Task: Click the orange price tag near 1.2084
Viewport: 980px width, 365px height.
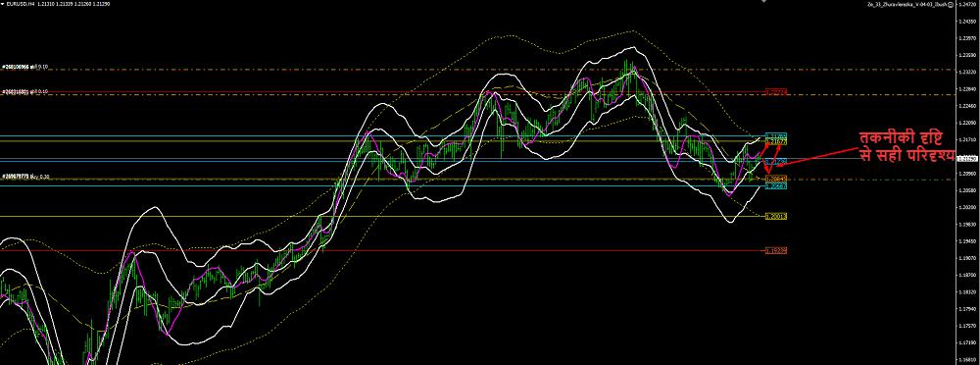Action: pos(776,179)
